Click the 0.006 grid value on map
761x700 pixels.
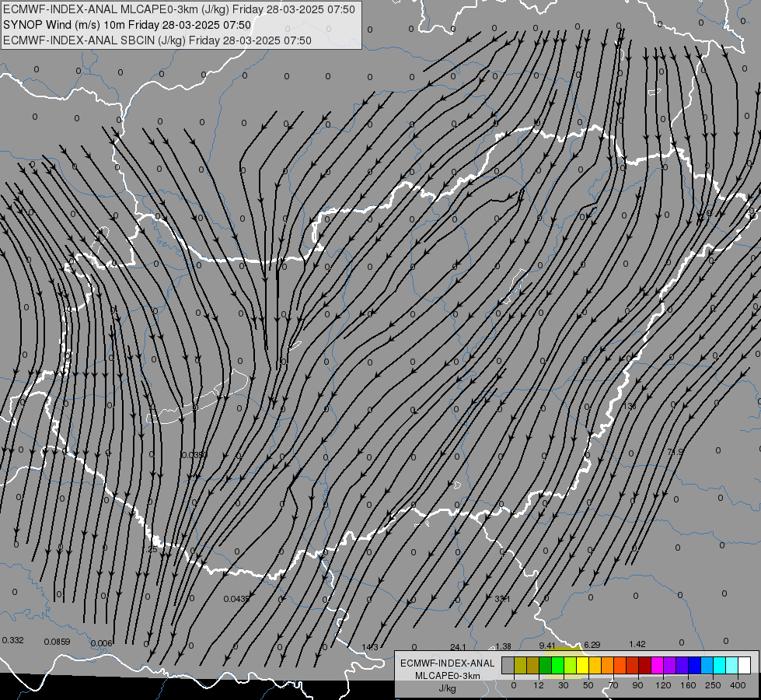pos(101,643)
